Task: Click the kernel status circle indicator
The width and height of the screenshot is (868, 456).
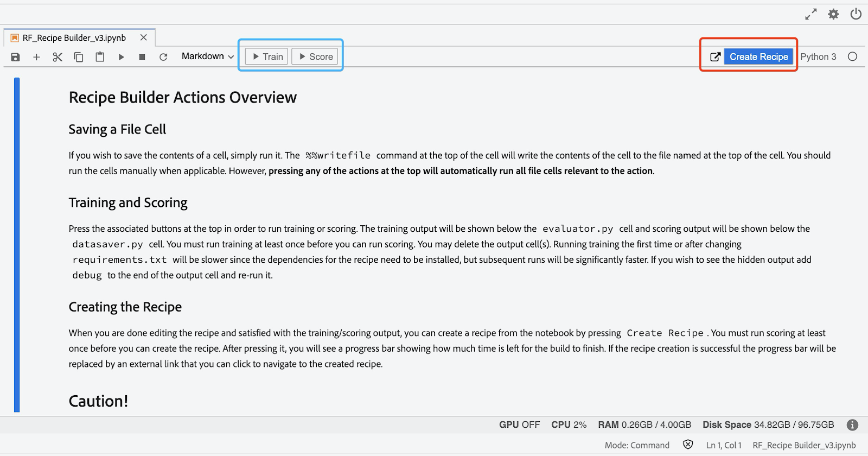Action: point(852,56)
